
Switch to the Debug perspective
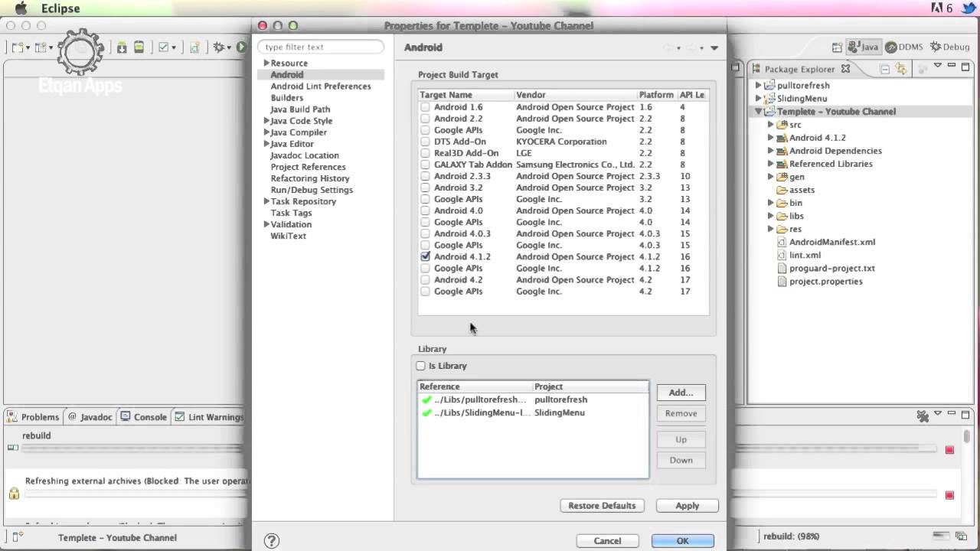[x=949, y=47]
